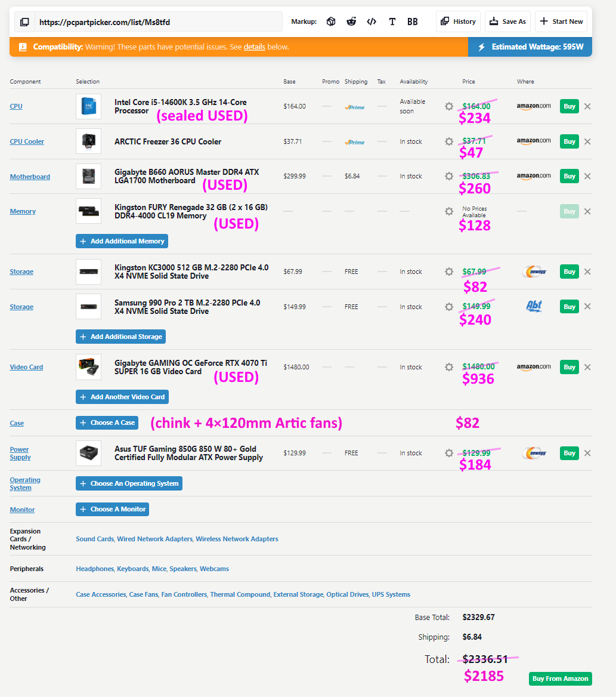Open gear settings for Intel Core i5-14600K
This screenshot has width=616, height=697.
pyautogui.click(x=449, y=106)
